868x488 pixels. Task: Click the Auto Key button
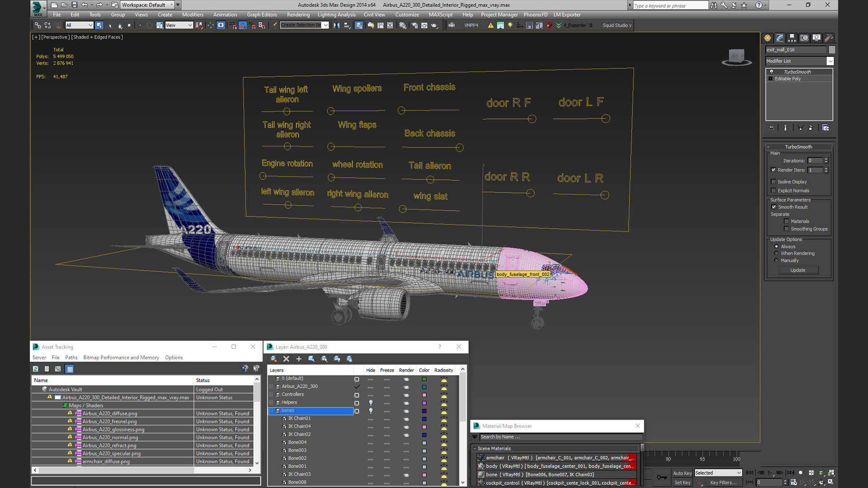point(682,474)
